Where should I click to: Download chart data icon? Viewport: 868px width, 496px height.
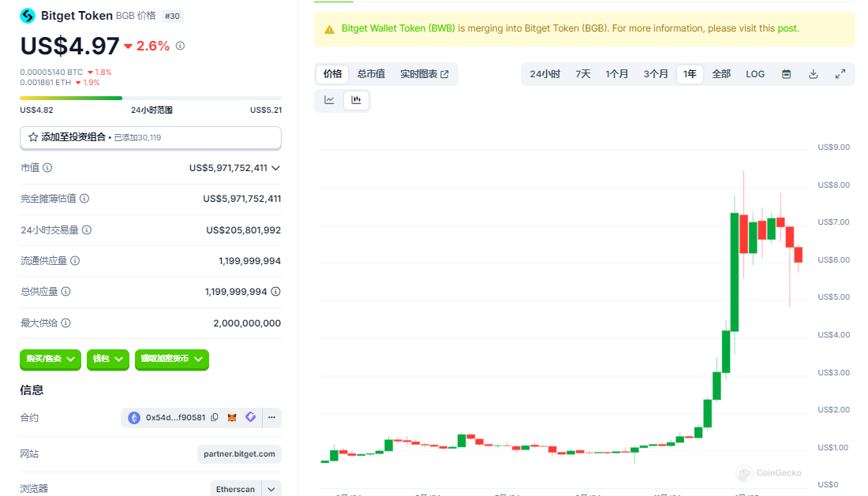[x=813, y=74]
